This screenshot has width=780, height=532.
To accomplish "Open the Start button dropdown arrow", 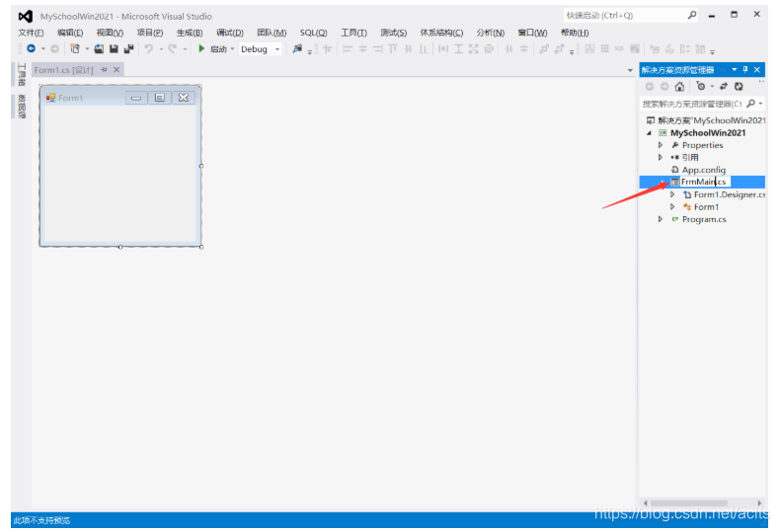I will pos(232,49).
